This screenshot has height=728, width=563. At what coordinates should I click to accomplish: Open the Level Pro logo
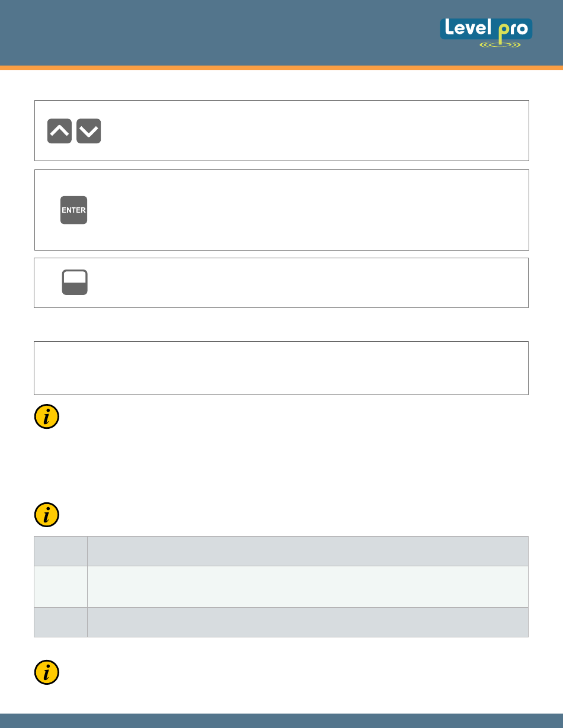tap(486, 33)
